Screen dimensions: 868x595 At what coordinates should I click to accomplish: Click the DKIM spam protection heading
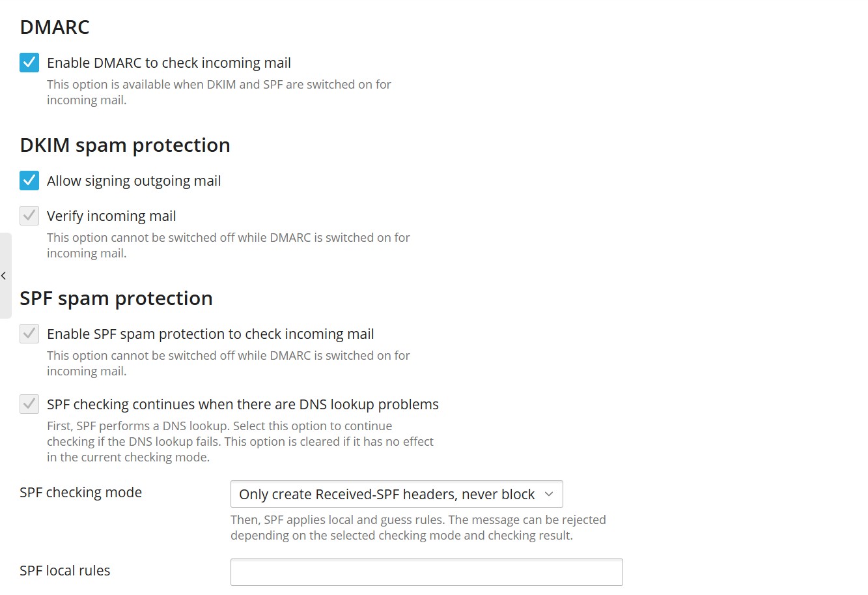[125, 145]
